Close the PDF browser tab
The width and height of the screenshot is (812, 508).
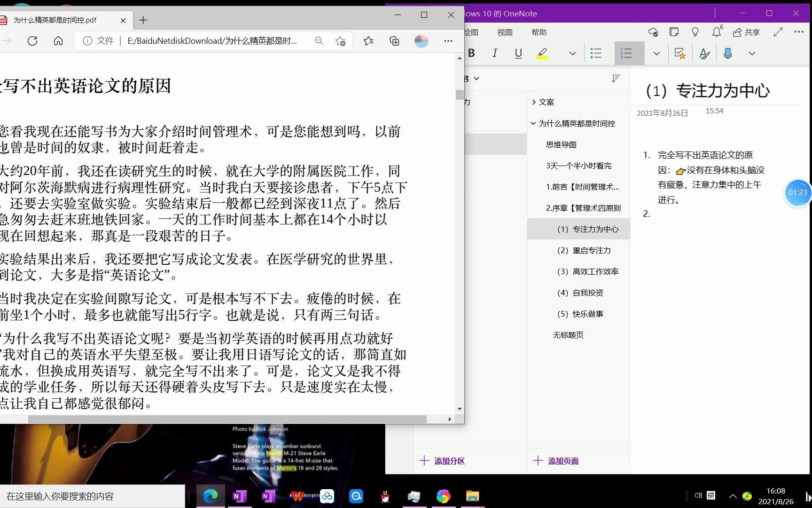pyautogui.click(x=123, y=20)
